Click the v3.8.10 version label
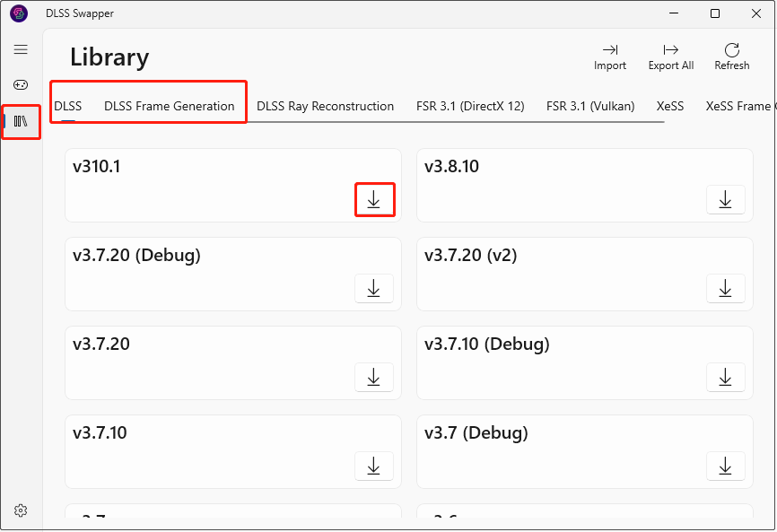Viewport: 777px width, 532px height. 451,167
